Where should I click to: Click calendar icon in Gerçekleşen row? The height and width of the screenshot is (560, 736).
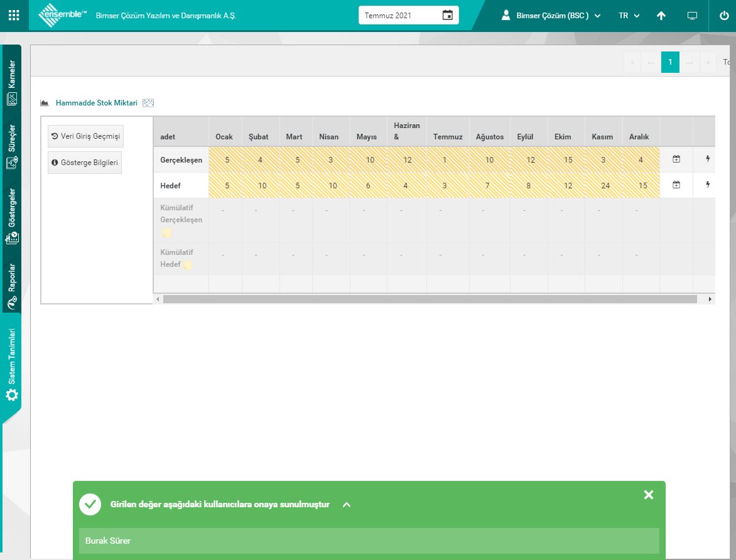click(676, 159)
